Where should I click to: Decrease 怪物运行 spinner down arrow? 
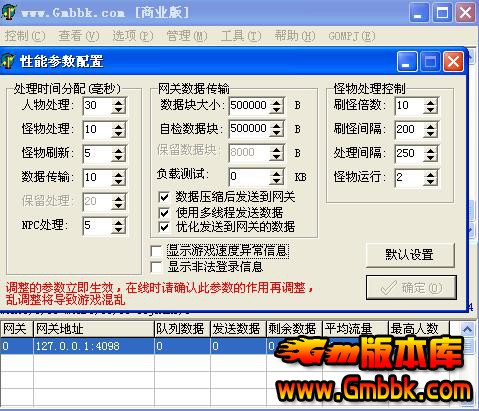[x=430, y=182]
